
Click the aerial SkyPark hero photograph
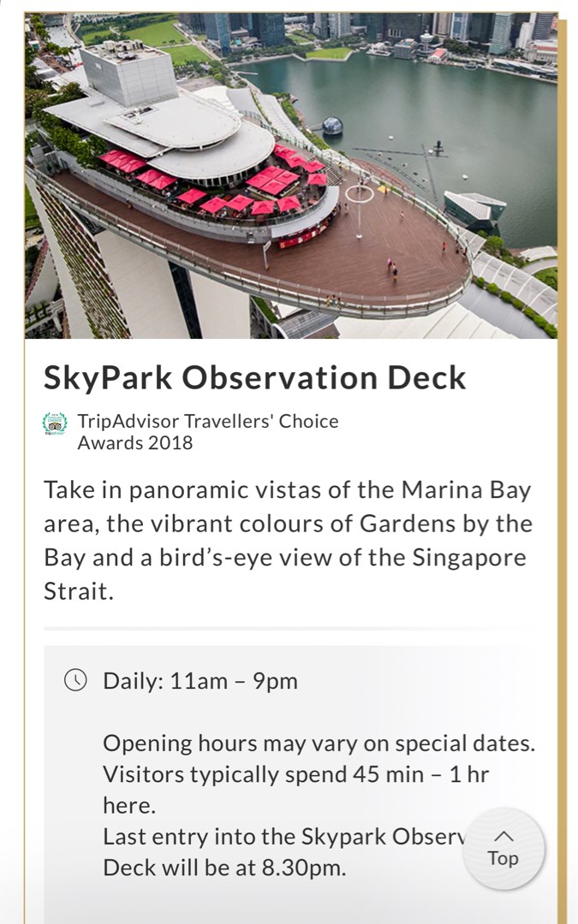289,171
